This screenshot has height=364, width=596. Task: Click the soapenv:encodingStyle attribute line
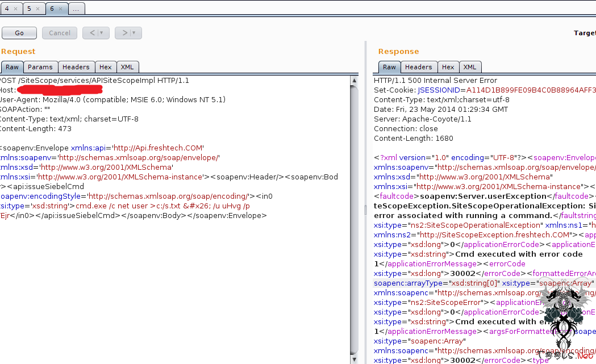click(x=136, y=196)
